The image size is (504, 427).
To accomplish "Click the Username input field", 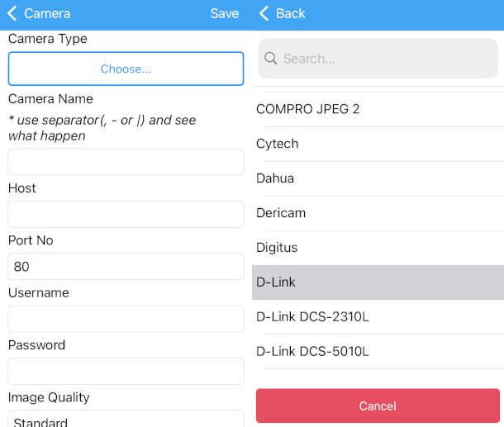I will pyautogui.click(x=126, y=319).
